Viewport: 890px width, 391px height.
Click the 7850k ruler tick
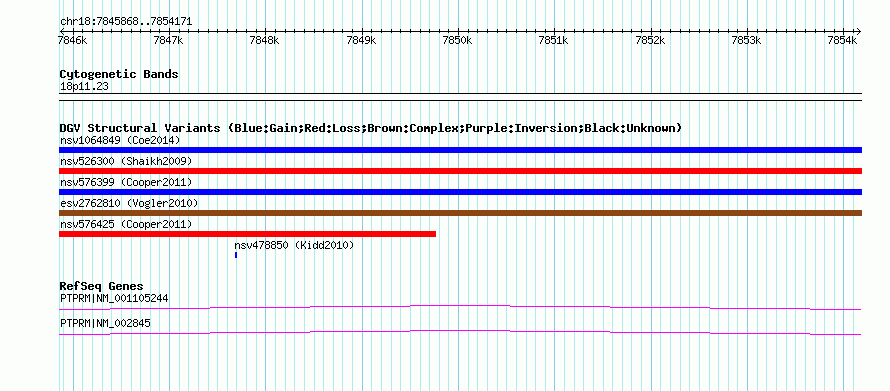pyautogui.click(x=457, y=41)
